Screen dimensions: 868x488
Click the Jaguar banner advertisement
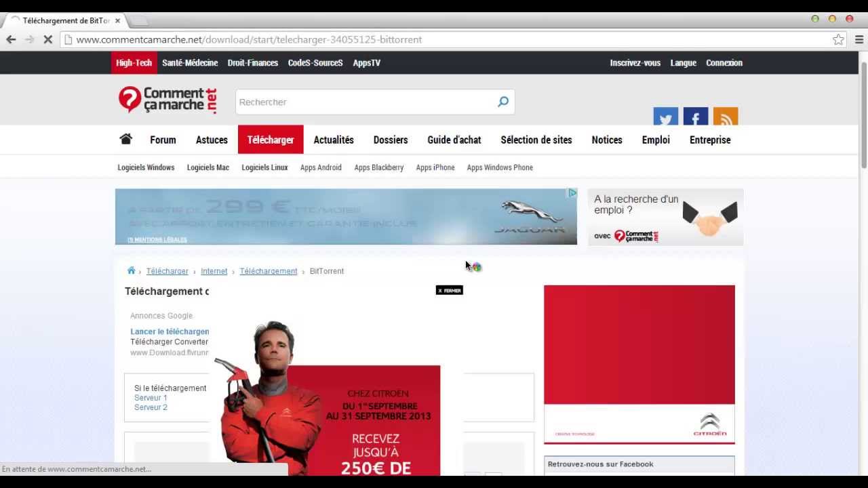pyautogui.click(x=346, y=216)
